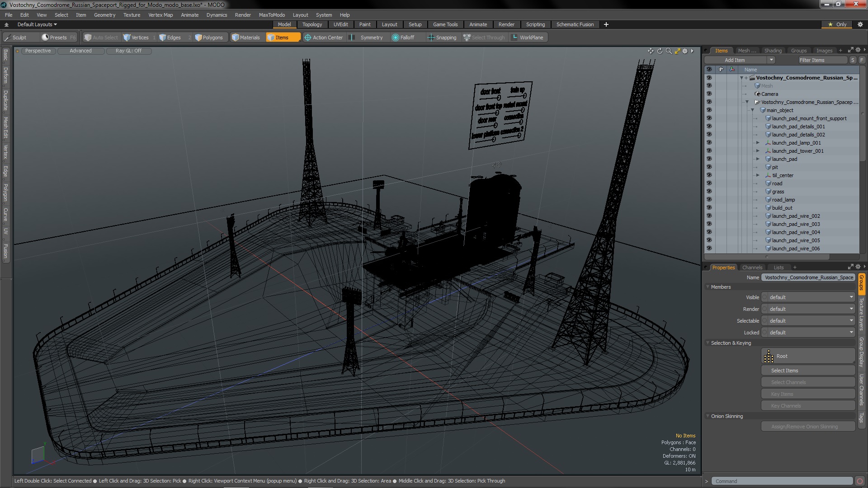The height and width of the screenshot is (488, 868).
Task: Open the Render default dropdown
Action: [x=809, y=309]
